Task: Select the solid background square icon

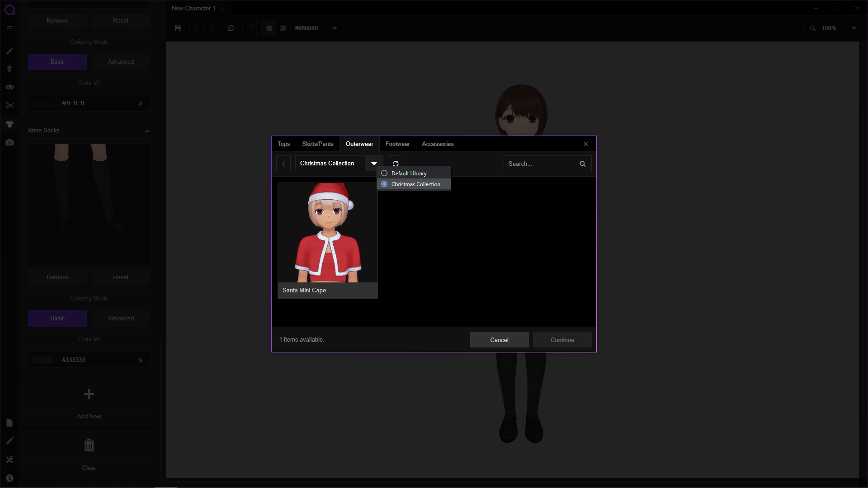Action: (269, 28)
